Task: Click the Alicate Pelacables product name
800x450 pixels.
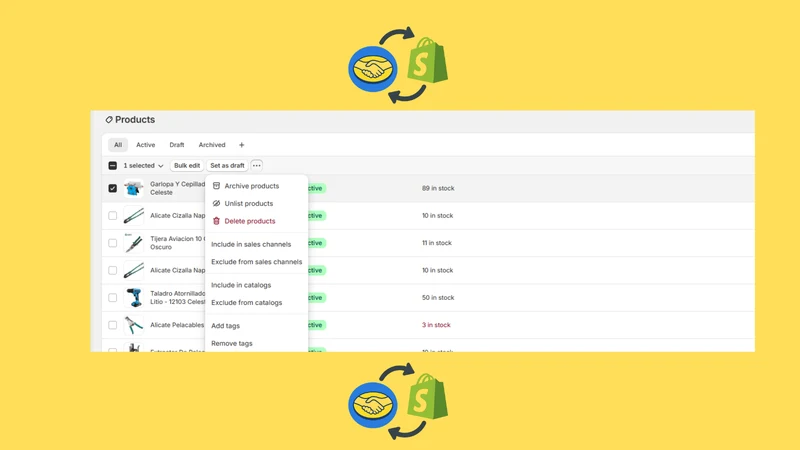Action: tap(177, 325)
